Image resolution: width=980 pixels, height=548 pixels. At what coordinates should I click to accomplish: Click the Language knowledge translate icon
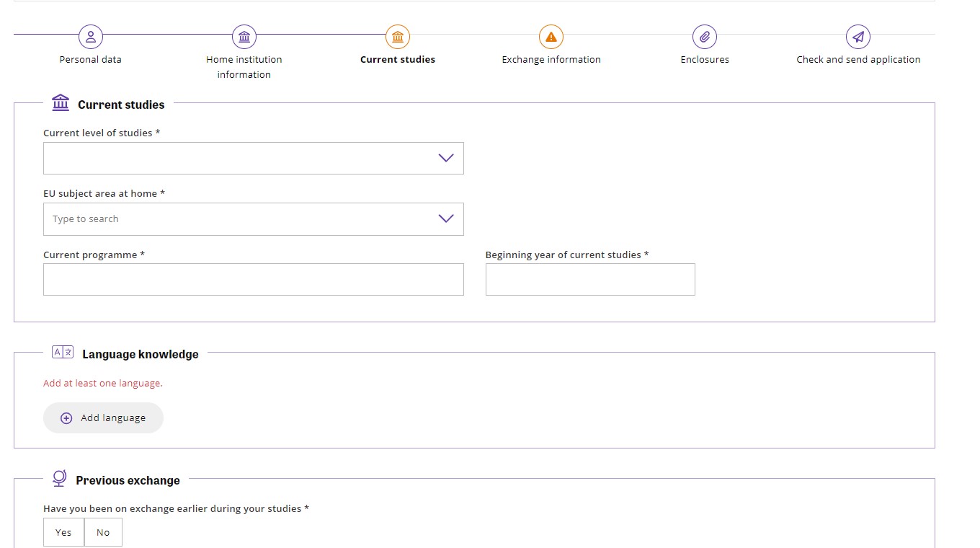[x=63, y=352]
